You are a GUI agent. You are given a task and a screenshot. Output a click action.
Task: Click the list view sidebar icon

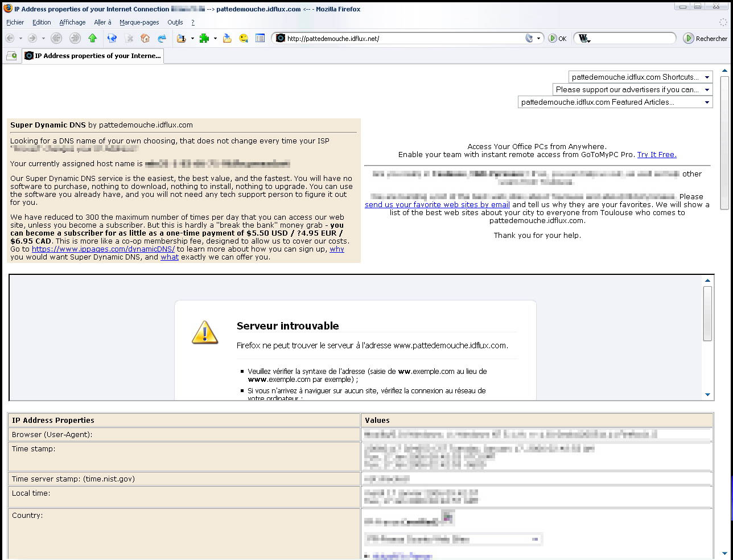[260, 38]
